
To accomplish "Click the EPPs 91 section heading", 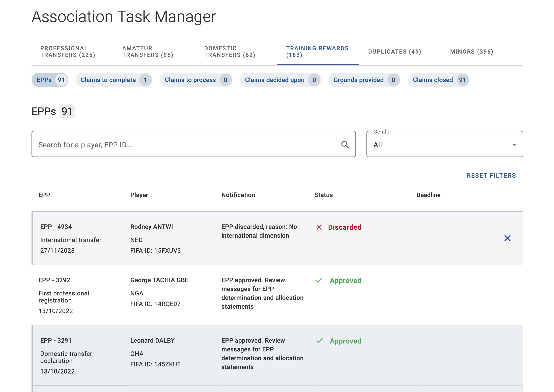I will point(53,112).
